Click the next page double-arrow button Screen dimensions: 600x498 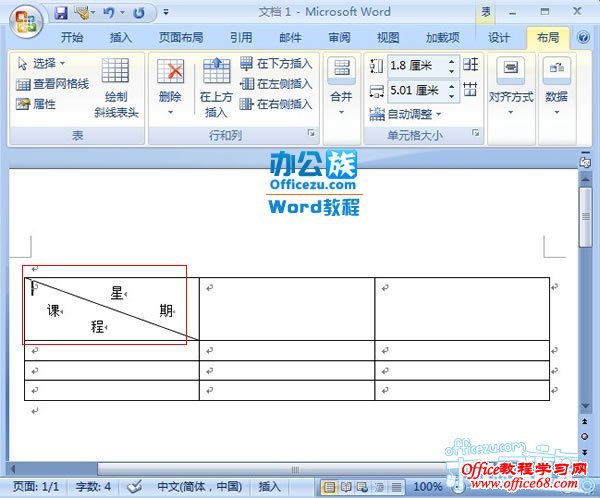coord(585,452)
